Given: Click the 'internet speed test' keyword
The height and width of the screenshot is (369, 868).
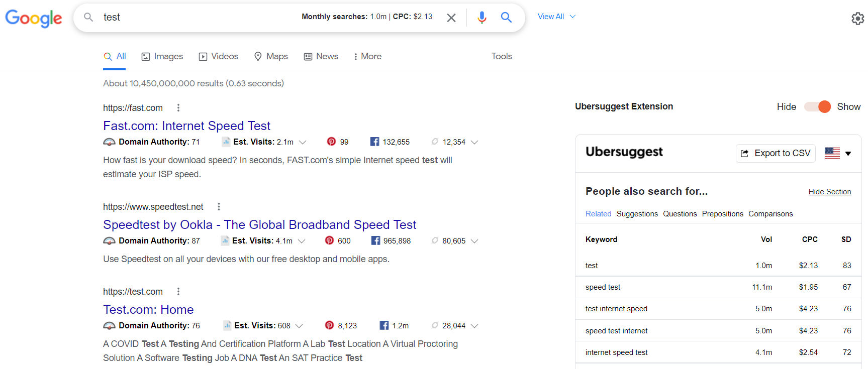Looking at the screenshot, I should tap(616, 352).
